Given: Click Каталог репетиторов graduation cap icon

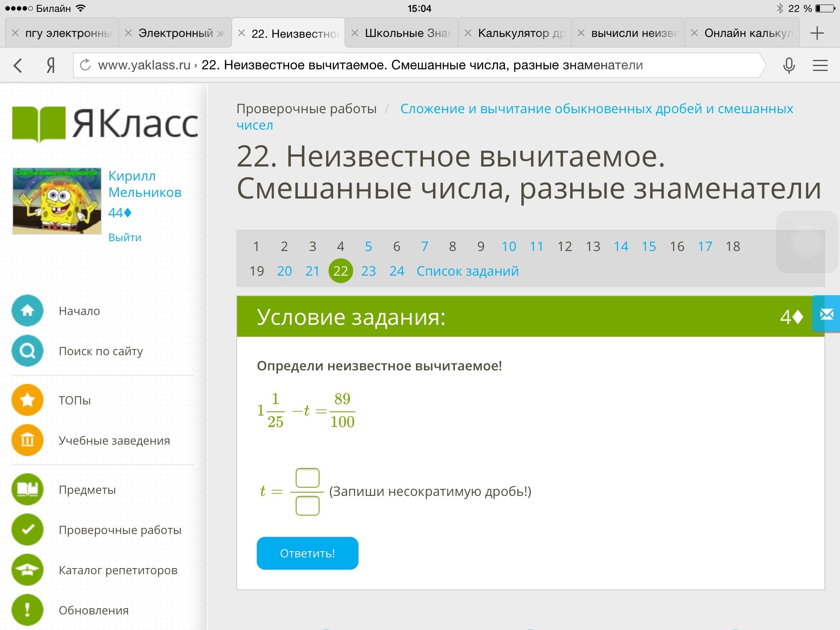Looking at the screenshot, I should (27, 570).
